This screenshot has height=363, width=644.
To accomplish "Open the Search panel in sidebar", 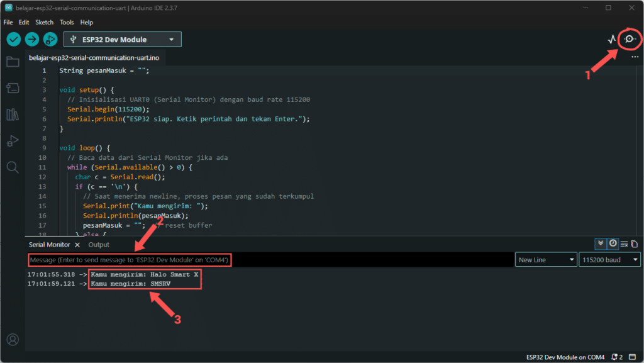I will pos(13,167).
